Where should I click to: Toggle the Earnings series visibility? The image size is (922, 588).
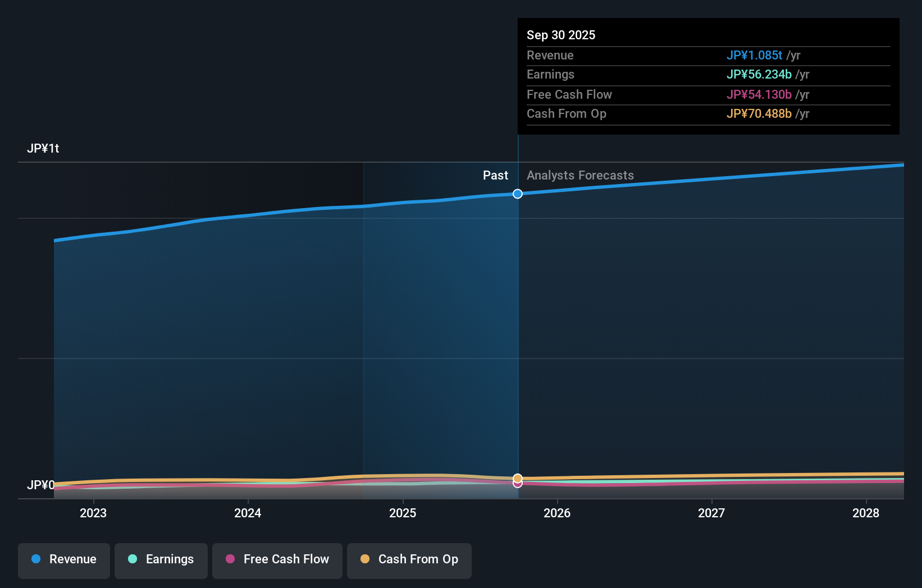click(x=161, y=560)
